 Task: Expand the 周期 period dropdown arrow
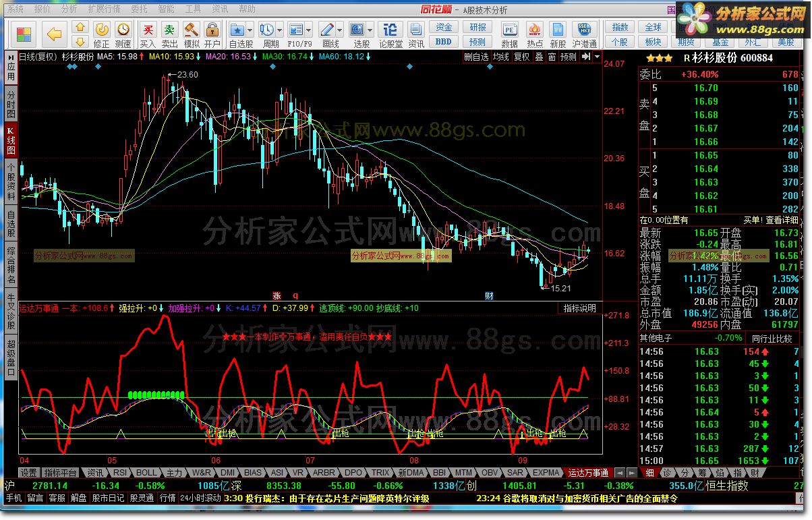(x=279, y=30)
